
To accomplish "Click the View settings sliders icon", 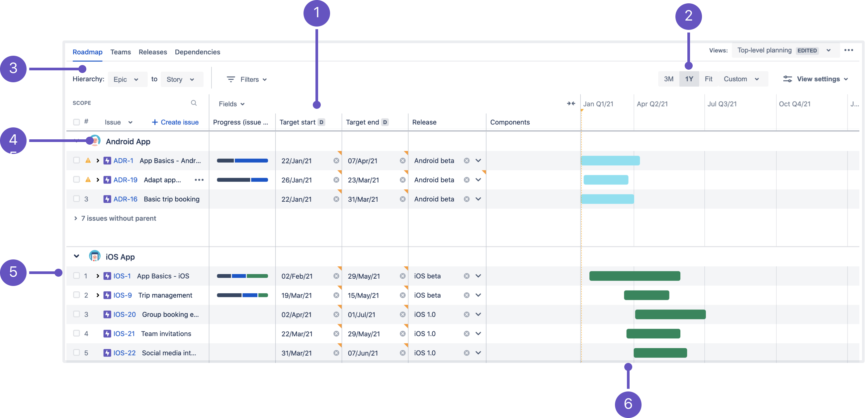I will coord(787,79).
